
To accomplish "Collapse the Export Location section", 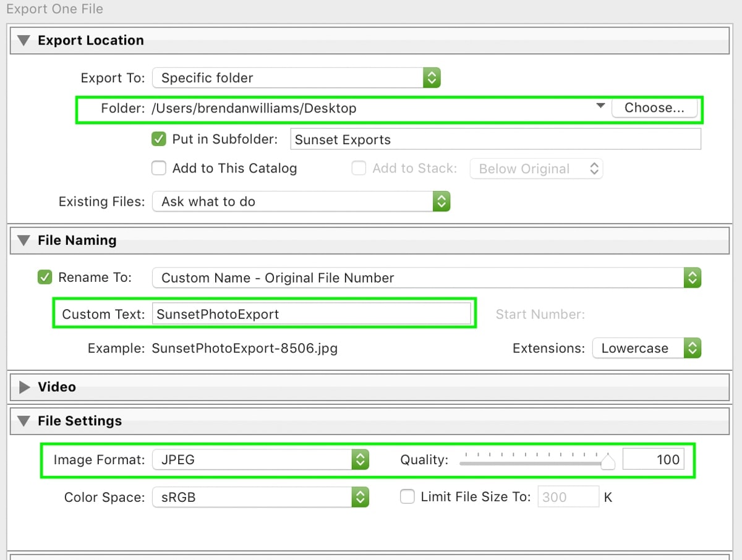I will [23, 41].
